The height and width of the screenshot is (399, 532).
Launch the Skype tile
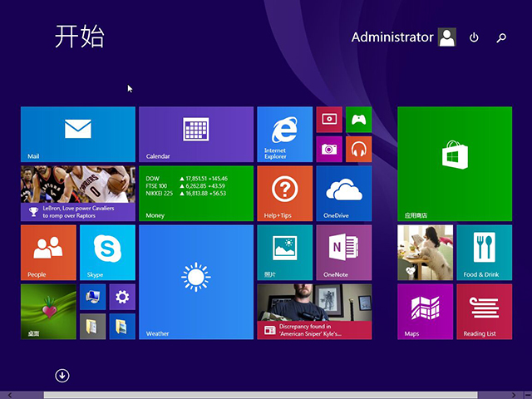pyautogui.click(x=107, y=253)
